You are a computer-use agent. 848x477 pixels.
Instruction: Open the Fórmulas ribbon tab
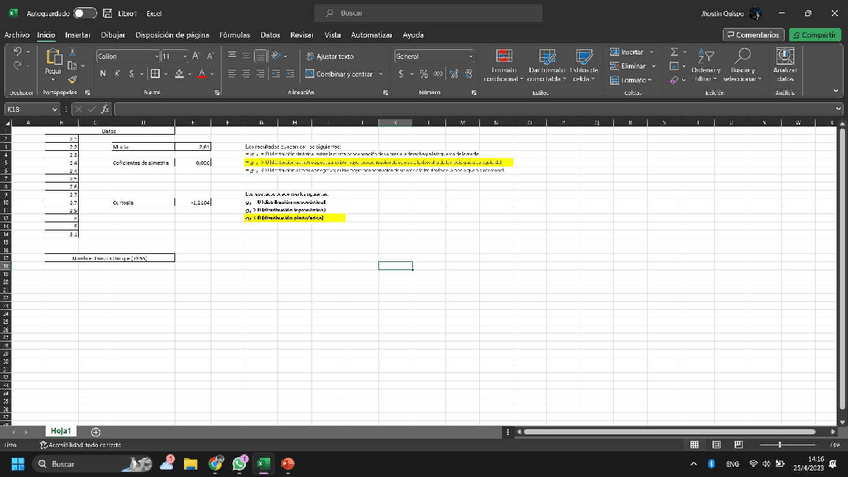234,35
